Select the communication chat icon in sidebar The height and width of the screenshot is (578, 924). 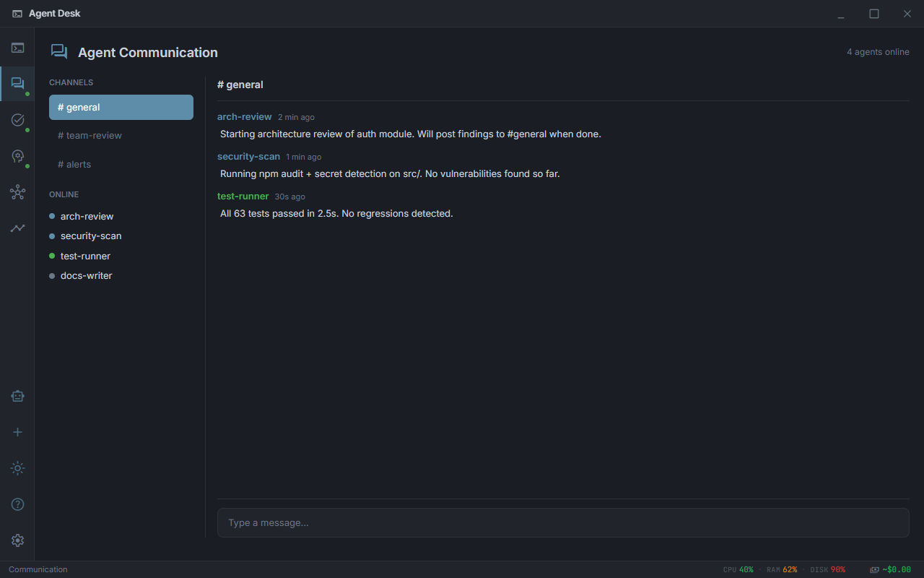pos(17,84)
